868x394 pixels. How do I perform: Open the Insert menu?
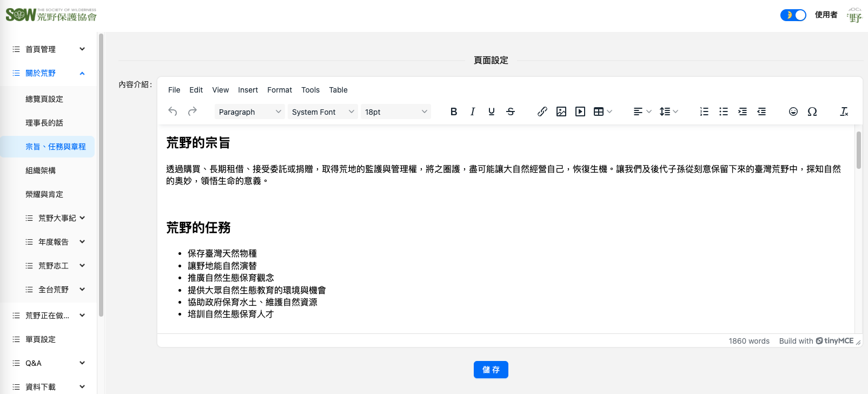(248, 90)
